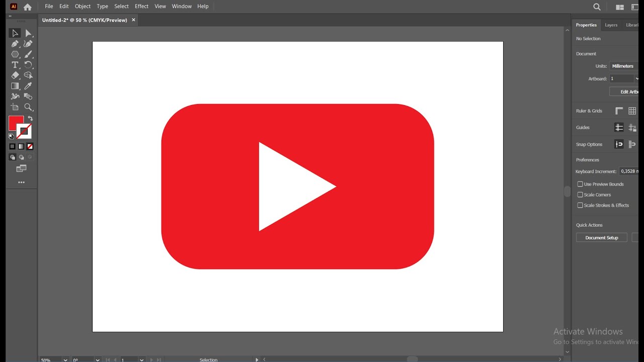Click the Document Setup button

[602, 238]
